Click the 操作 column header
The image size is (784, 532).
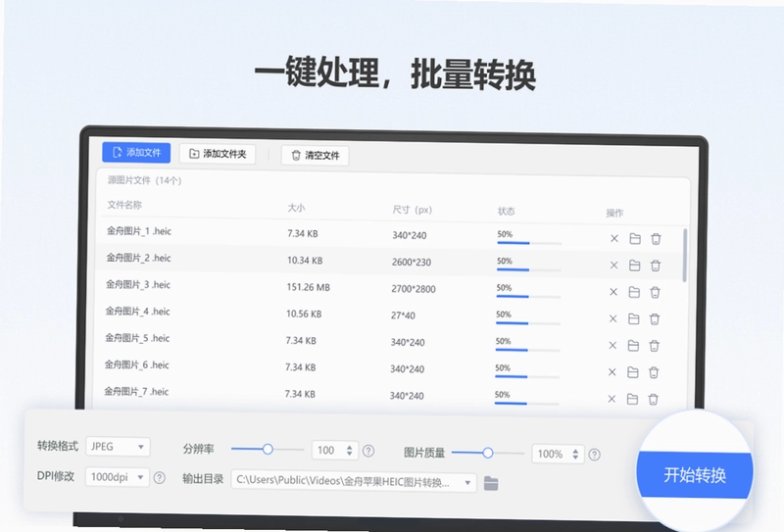614,213
